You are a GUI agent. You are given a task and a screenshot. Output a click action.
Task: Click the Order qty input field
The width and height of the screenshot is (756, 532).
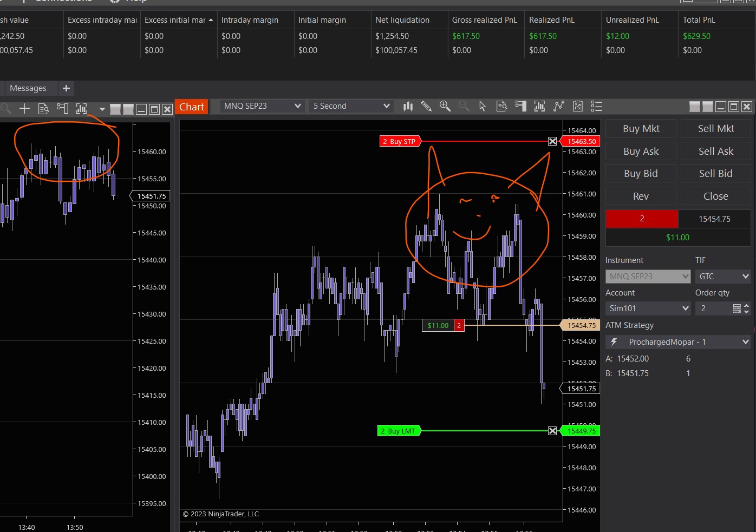pos(713,308)
